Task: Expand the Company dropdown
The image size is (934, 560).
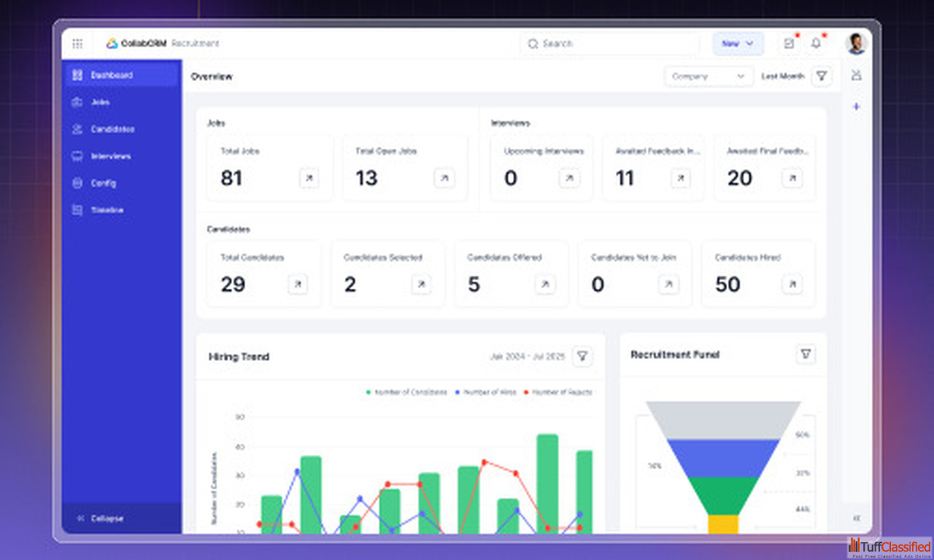Action: click(709, 76)
